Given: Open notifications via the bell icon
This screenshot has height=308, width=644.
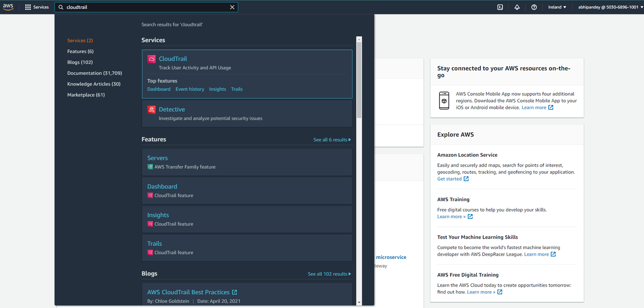Looking at the screenshot, I should point(517,7).
